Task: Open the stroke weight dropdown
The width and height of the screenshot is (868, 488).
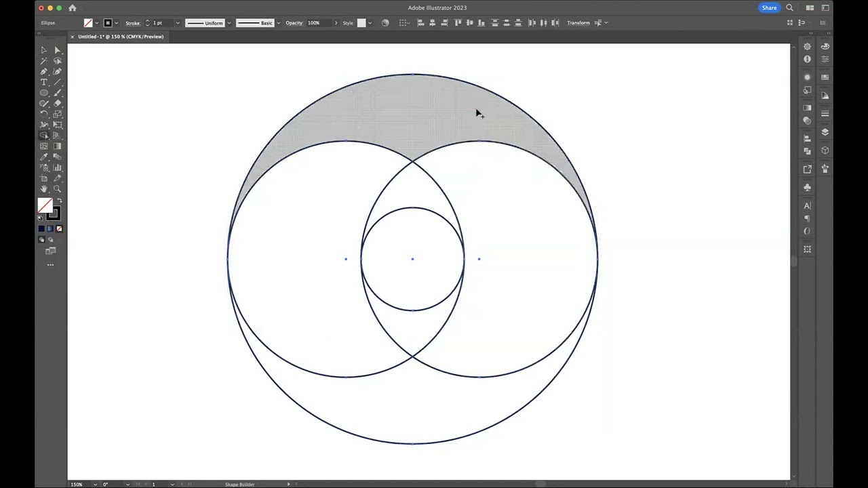Action: coord(178,23)
